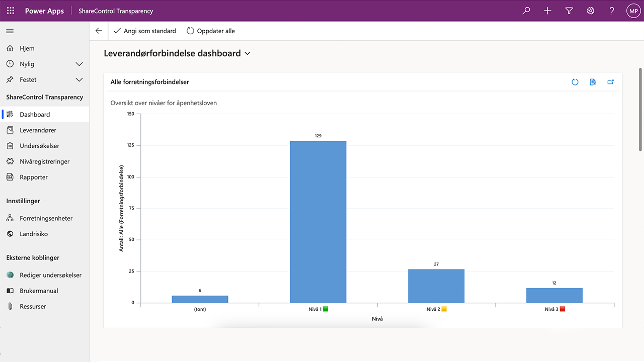Go to Hjem in the sidebar

point(27,48)
